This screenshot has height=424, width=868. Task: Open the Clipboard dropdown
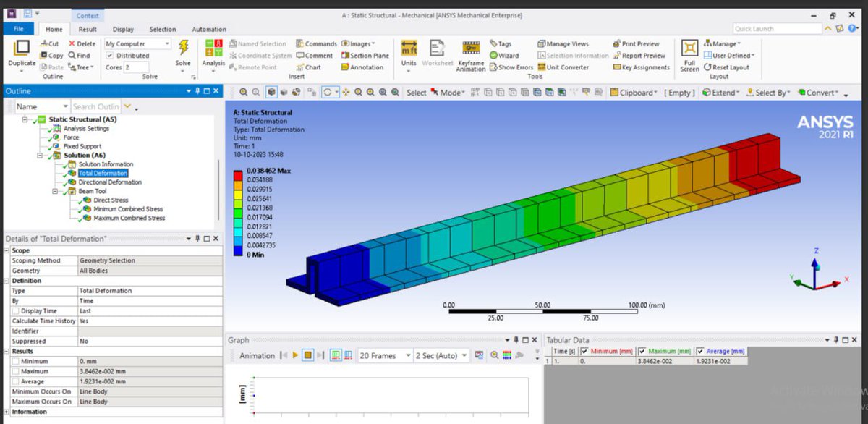tap(634, 93)
